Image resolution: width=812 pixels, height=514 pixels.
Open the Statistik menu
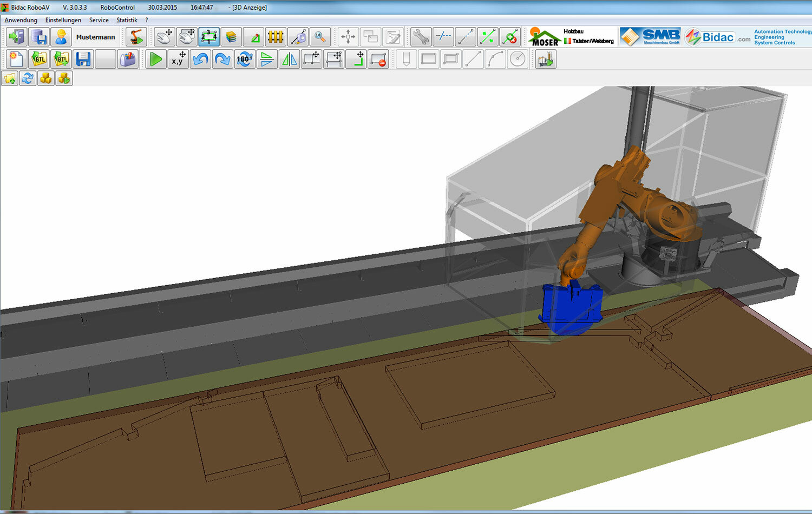[x=127, y=20]
